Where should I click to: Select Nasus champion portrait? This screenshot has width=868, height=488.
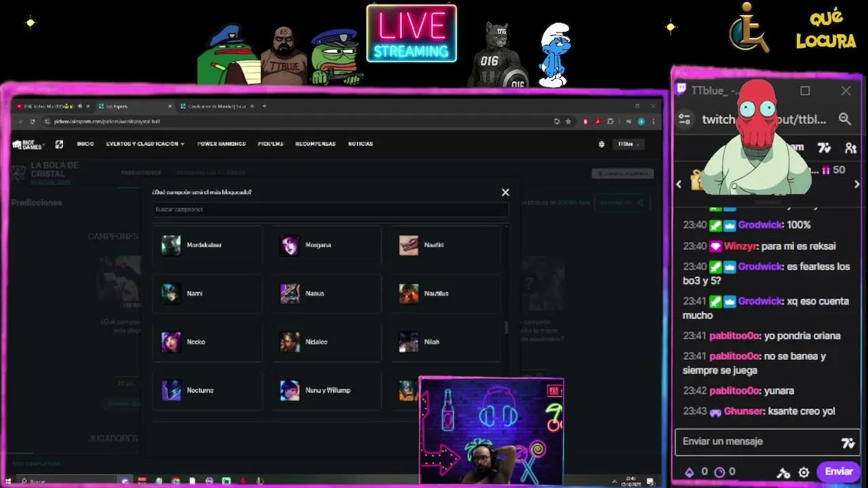[x=290, y=293]
